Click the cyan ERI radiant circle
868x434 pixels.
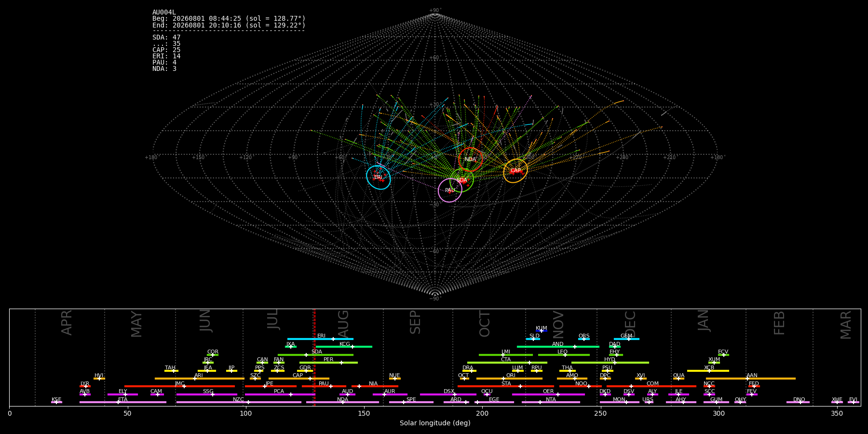(379, 177)
